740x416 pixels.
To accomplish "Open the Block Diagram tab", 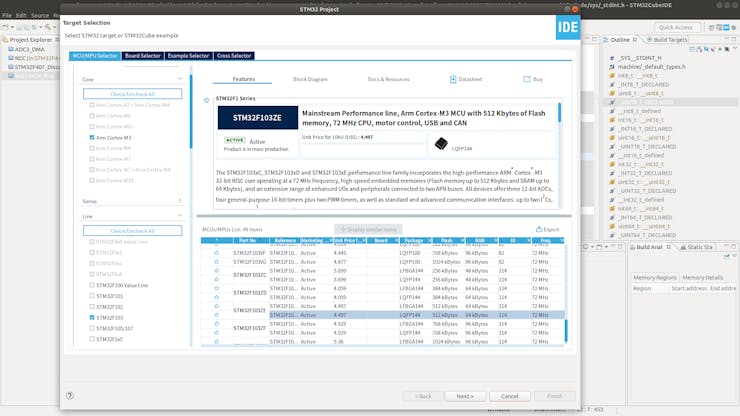I will (310, 79).
